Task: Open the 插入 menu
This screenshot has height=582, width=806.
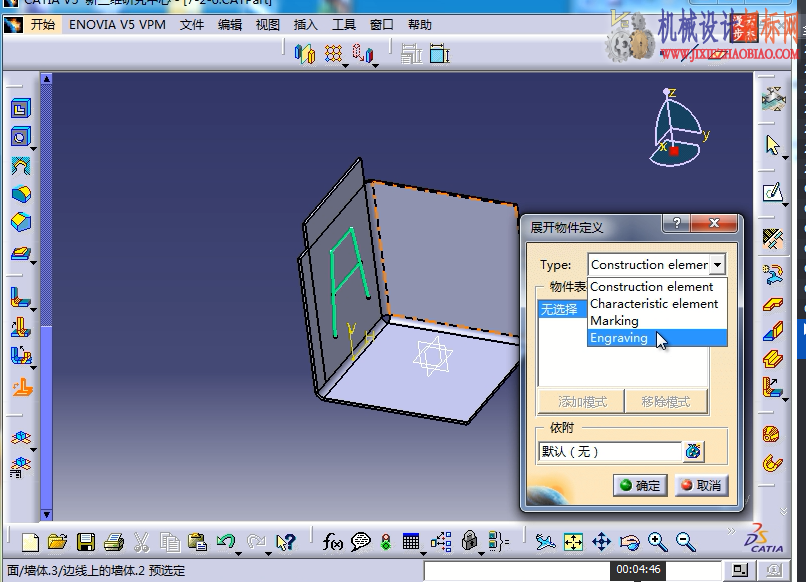Action: coord(305,25)
